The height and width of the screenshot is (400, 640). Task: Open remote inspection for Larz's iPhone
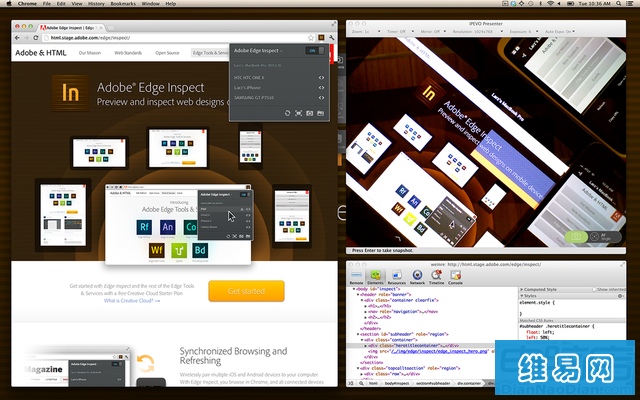(321, 88)
